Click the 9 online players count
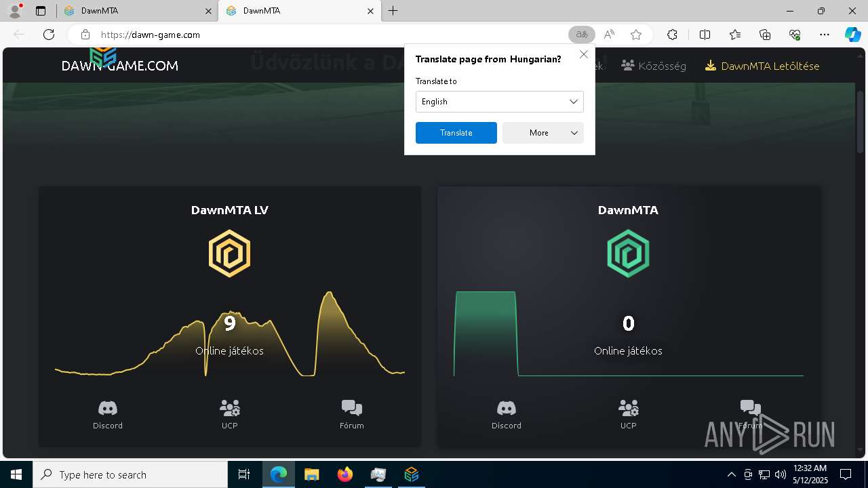Screen dimensions: 868x488 coord(230,323)
